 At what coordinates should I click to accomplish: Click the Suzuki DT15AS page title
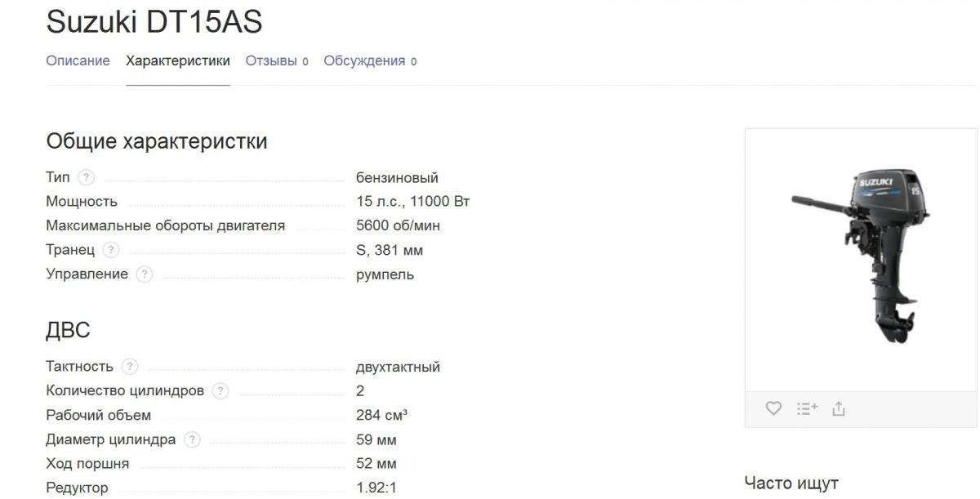154,22
